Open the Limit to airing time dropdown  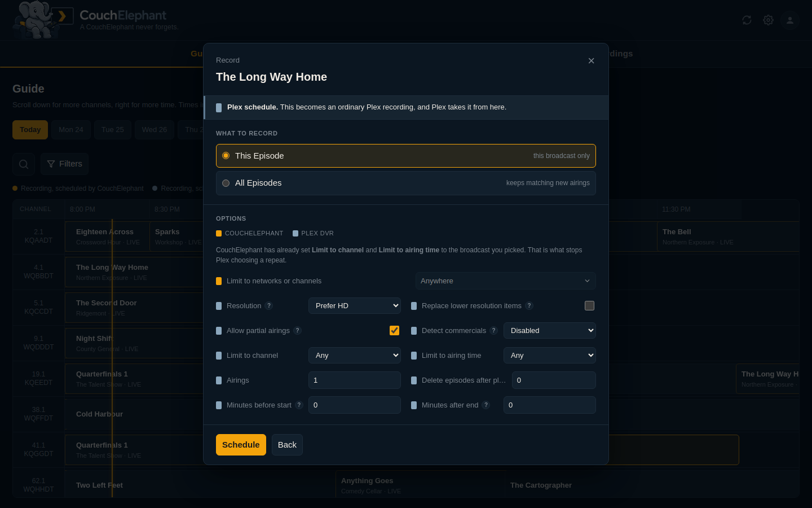tap(550, 356)
